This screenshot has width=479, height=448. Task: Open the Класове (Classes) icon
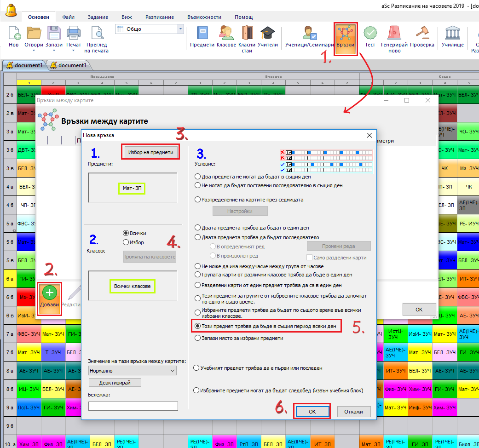click(x=226, y=34)
